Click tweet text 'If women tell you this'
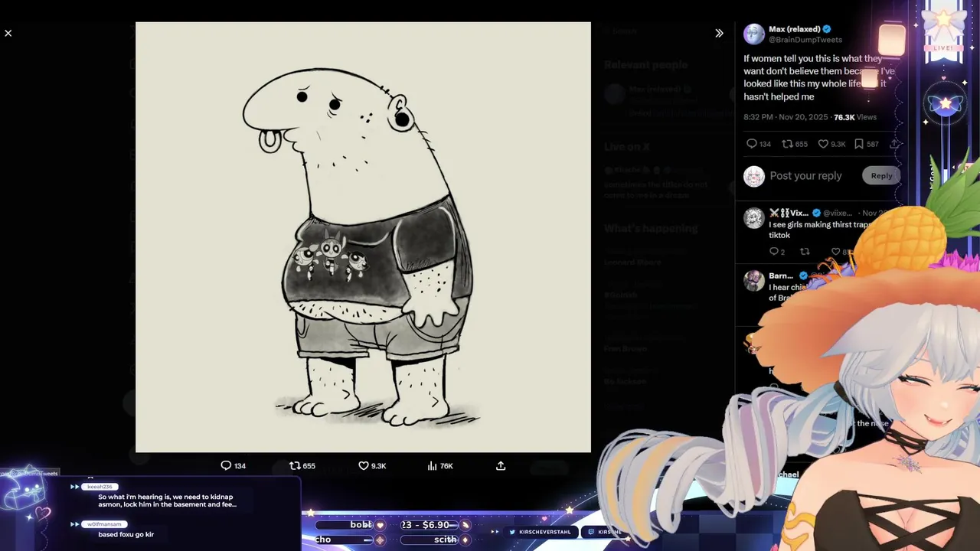This screenshot has height=551, width=980. coord(818,77)
